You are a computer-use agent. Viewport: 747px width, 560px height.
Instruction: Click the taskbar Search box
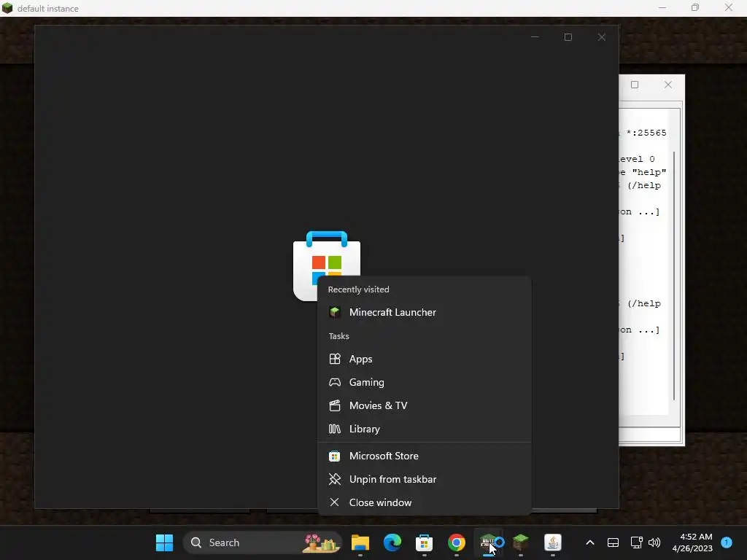tap(263, 542)
